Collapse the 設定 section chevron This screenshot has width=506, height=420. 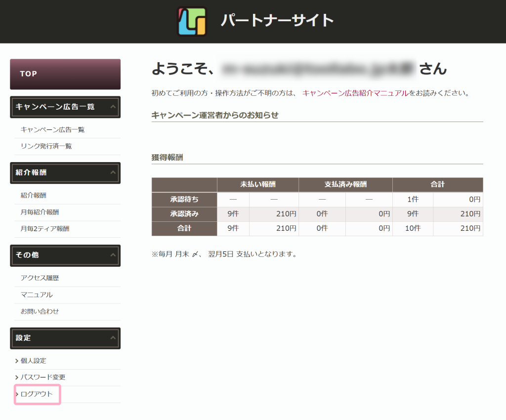coord(113,338)
